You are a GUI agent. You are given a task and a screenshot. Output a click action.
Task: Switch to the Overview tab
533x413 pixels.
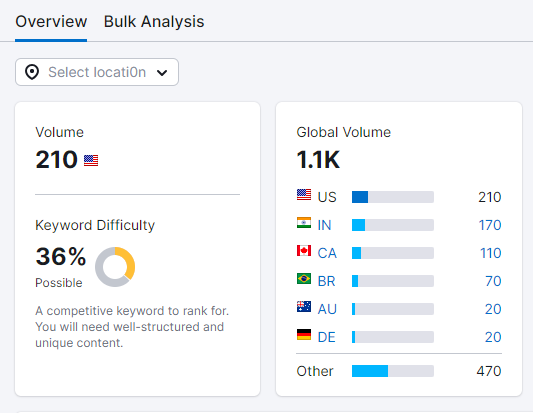pyautogui.click(x=51, y=21)
